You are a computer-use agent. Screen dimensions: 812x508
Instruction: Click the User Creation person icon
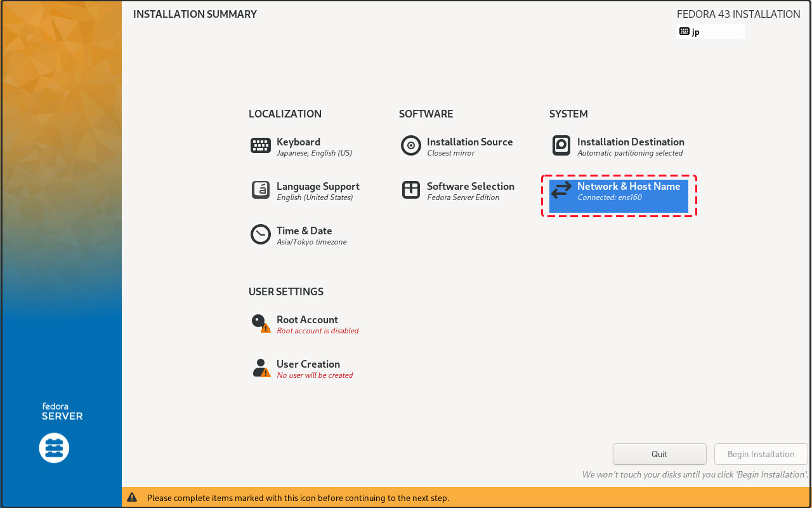click(x=261, y=368)
